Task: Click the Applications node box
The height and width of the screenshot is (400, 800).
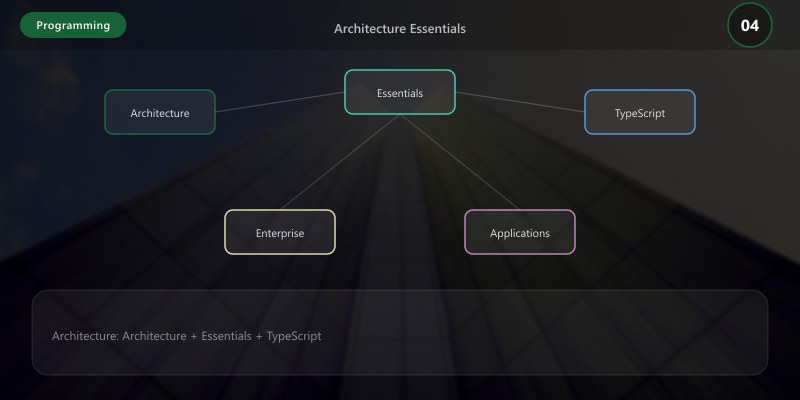Action: pyautogui.click(x=520, y=232)
